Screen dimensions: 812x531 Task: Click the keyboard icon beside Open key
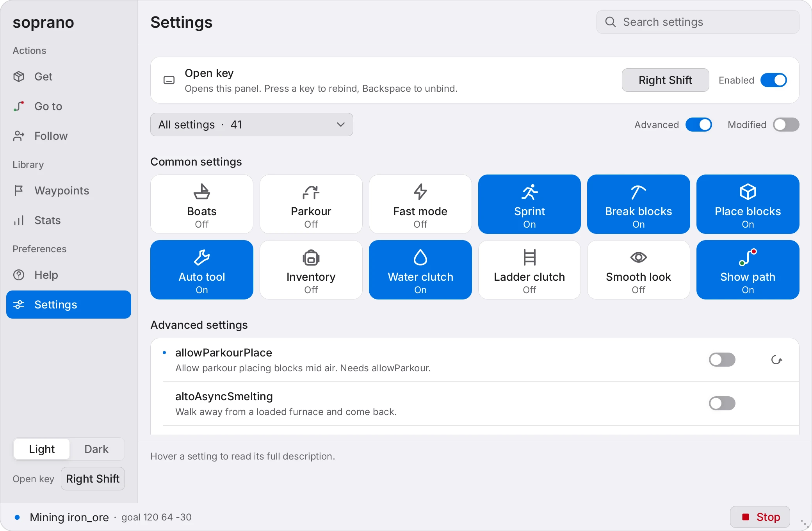pyautogui.click(x=169, y=80)
